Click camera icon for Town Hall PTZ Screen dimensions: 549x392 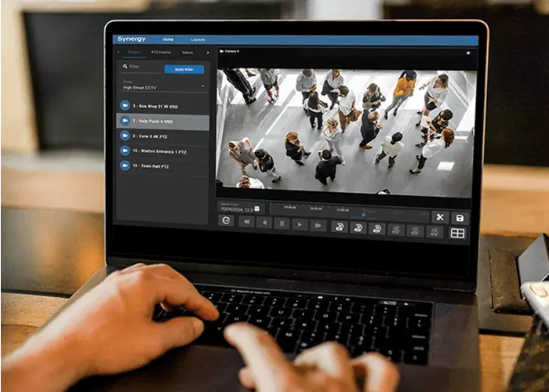click(125, 165)
